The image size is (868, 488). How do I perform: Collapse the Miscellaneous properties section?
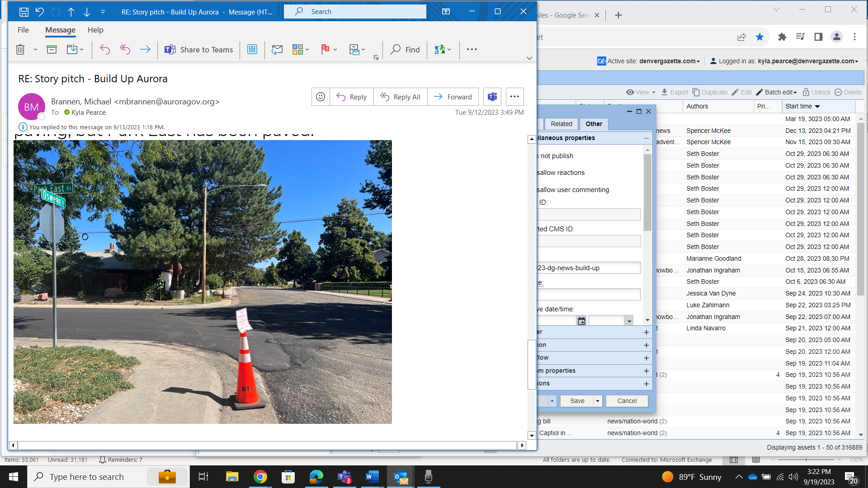[646, 138]
